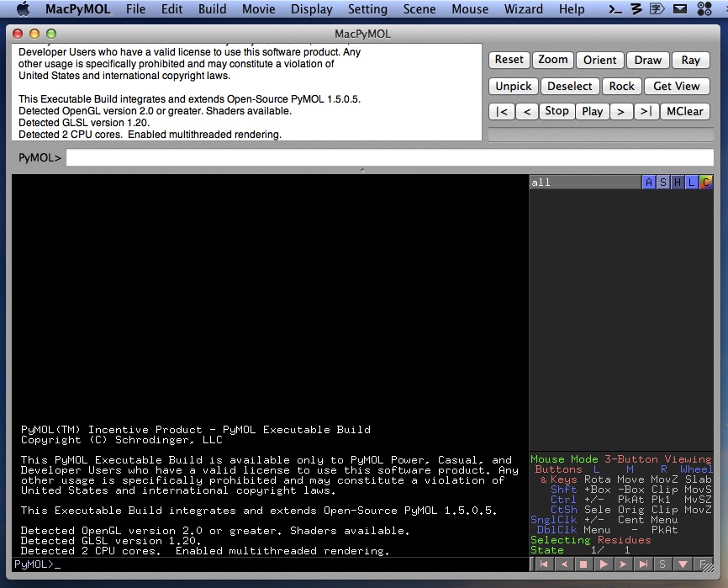728x588 pixels.
Task: Open the A (Action) menu for all
Action: click(x=649, y=183)
